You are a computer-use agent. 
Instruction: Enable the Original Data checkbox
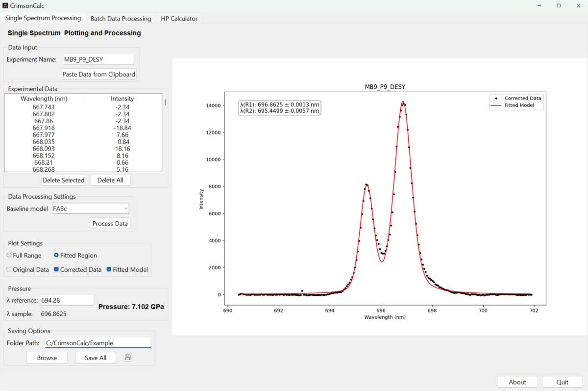click(9, 269)
